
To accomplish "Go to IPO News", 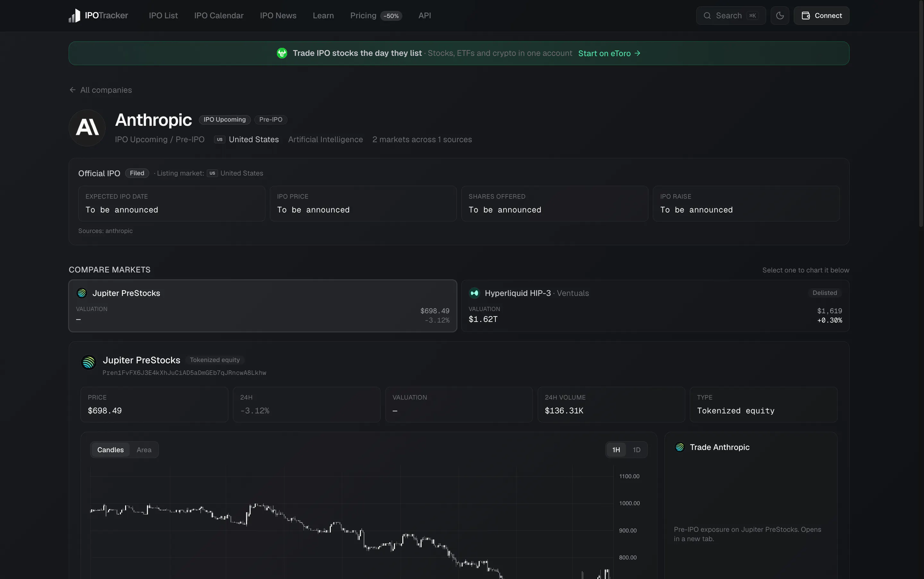I will pos(278,16).
